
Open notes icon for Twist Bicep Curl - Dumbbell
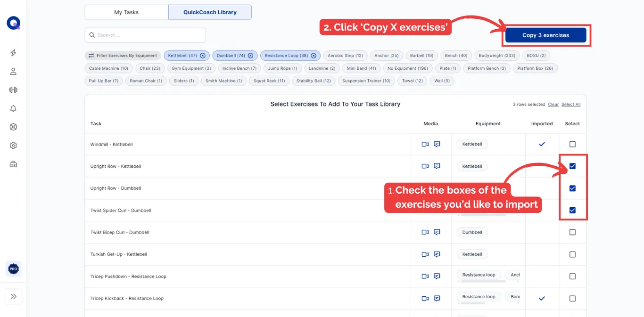437,232
